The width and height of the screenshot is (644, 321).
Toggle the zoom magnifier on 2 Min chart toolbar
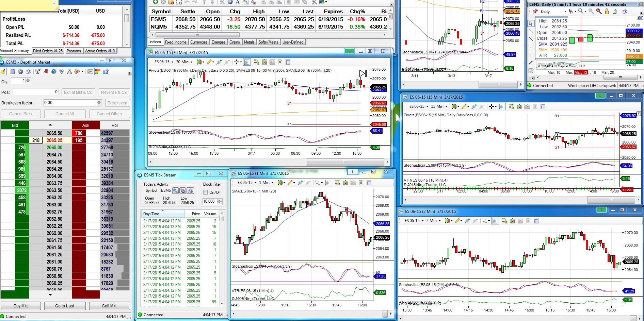[x=495, y=221]
